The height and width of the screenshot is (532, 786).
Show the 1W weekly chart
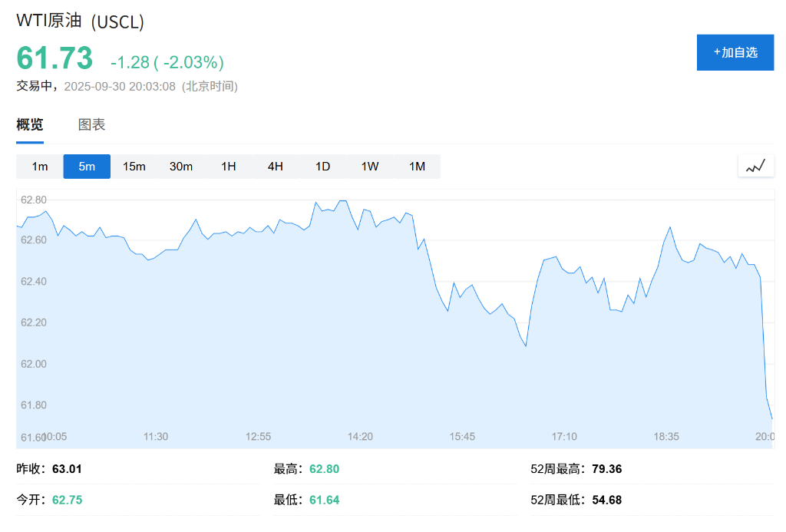coord(370,167)
